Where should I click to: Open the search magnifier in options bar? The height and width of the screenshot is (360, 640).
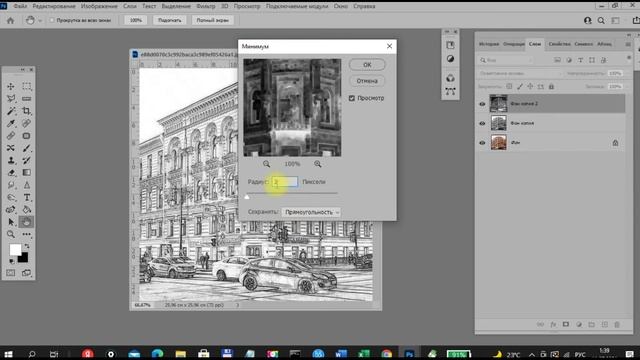[x=601, y=20]
